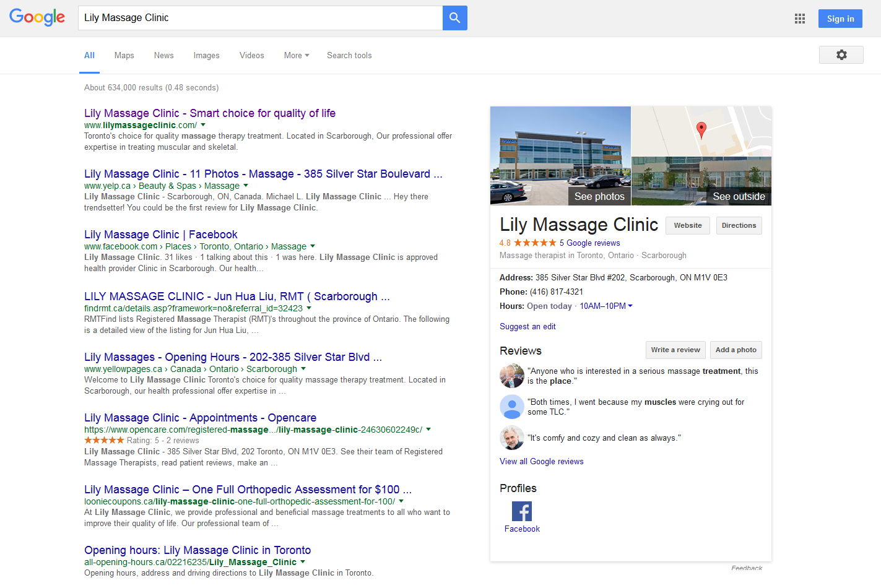Click See photos building thumbnail

(560, 155)
